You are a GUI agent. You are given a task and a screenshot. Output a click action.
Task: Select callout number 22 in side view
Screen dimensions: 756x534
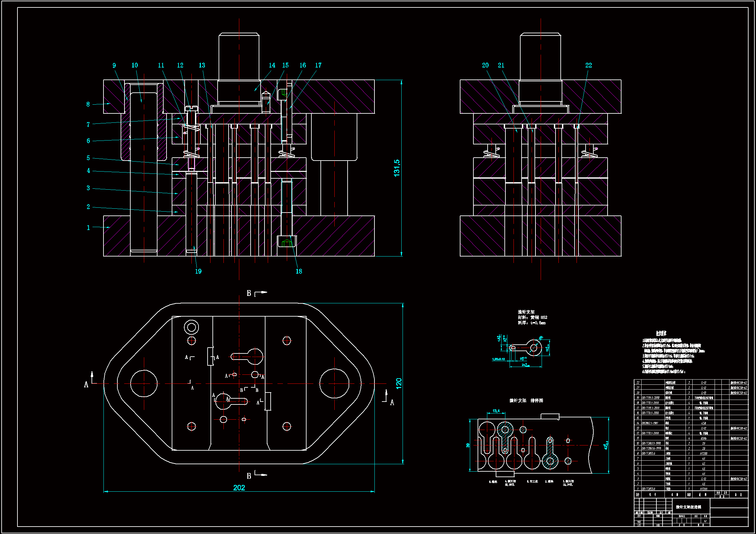(x=589, y=66)
